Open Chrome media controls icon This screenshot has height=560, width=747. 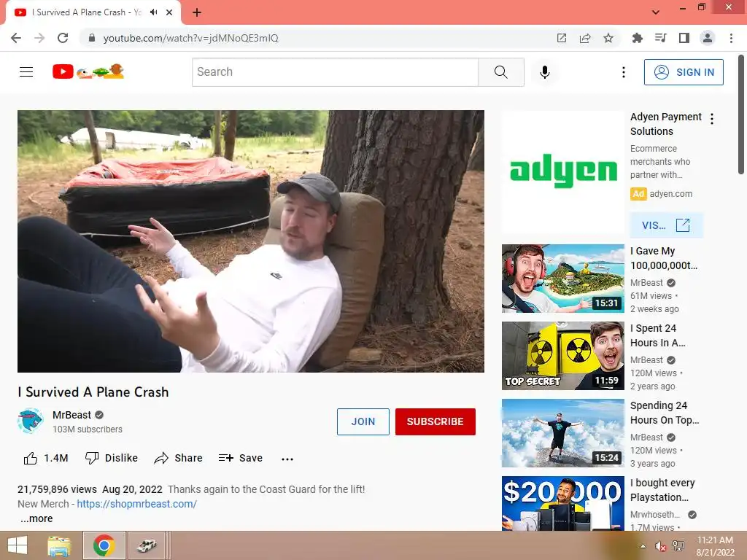pos(660,38)
